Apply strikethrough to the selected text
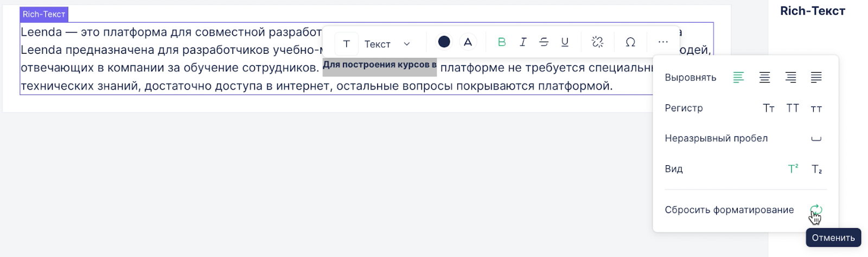The height and width of the screenshot is (257, 868). click(544, 42)
